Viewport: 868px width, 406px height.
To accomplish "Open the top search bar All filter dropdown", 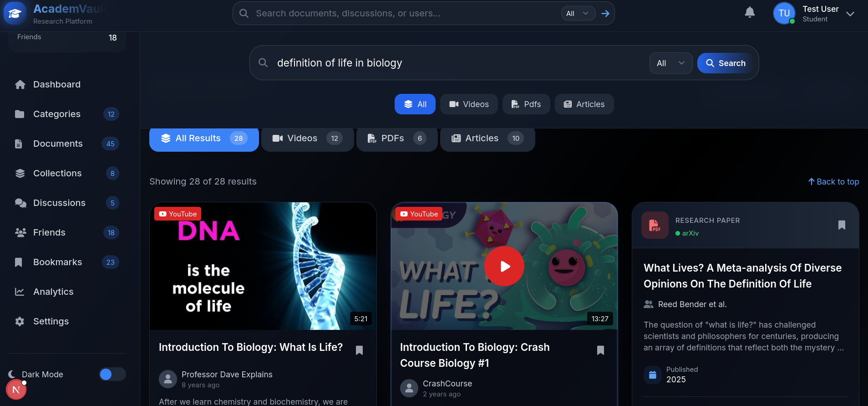I will [x=578, y=13].
